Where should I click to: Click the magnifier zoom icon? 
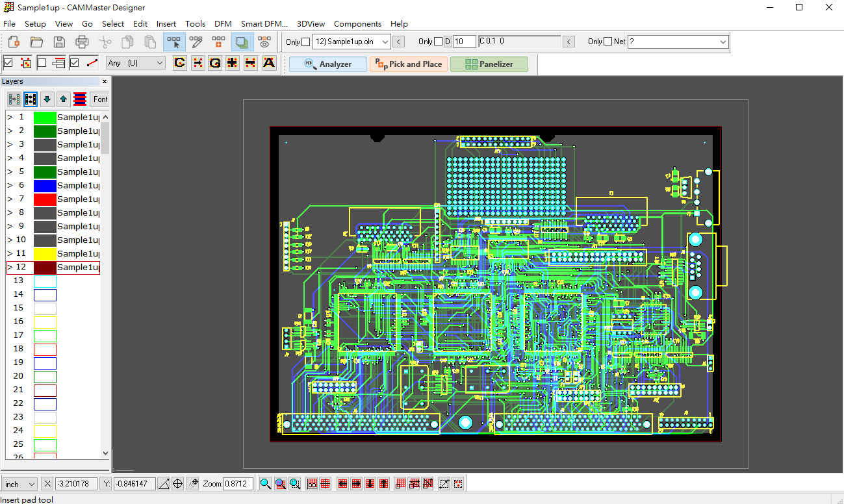(265, 484)
